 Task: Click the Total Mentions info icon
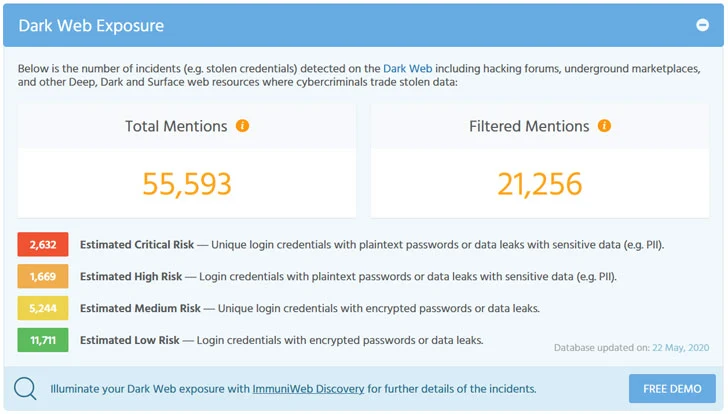242,126
